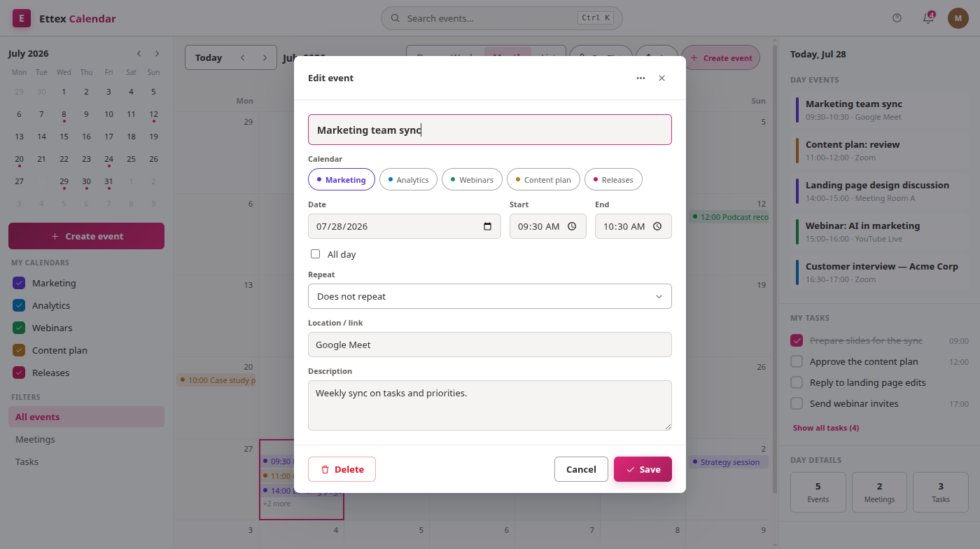
Task: Click the notification bell icon
Action: coord(928,18)
